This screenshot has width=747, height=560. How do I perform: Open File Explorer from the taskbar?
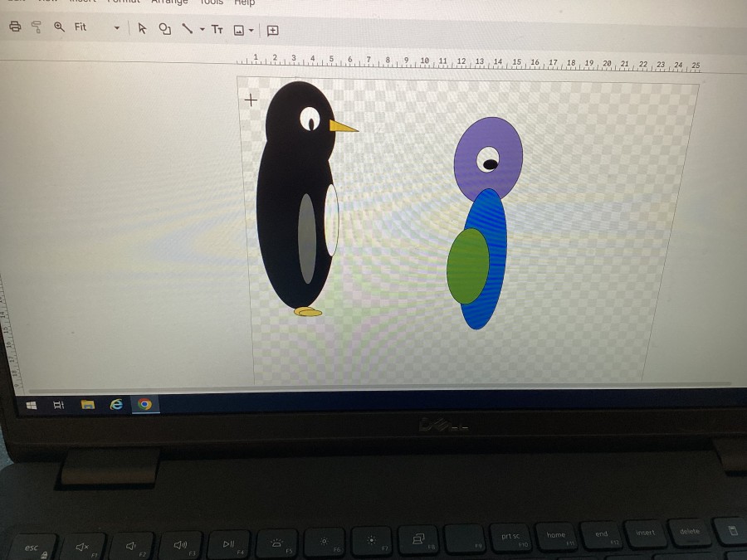87,405
